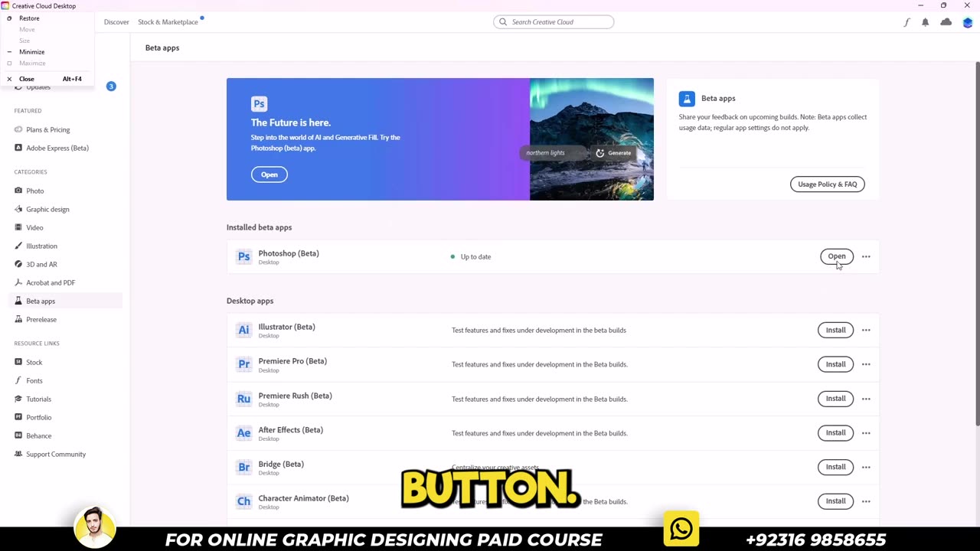Open the notifications bell

[925, 22]
